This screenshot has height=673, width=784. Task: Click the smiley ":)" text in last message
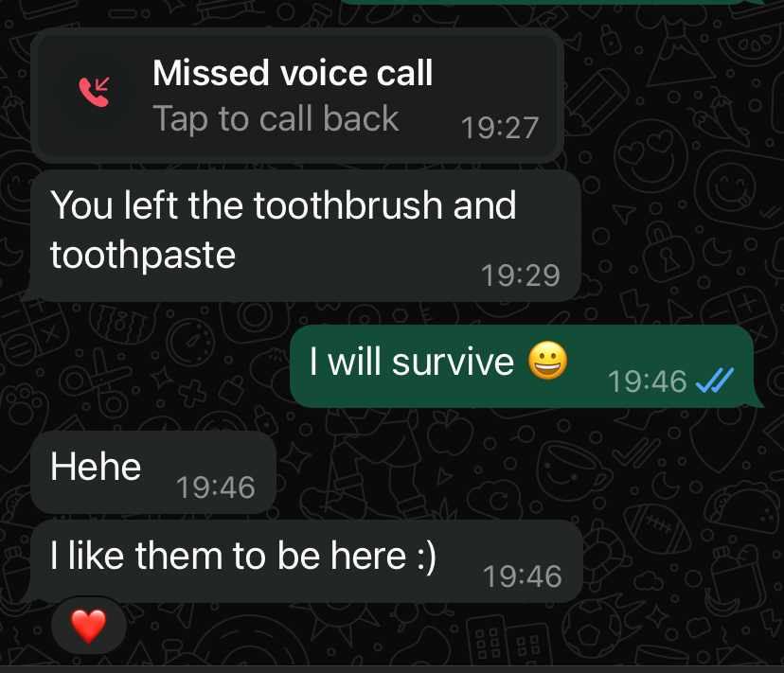pos(426,556)
